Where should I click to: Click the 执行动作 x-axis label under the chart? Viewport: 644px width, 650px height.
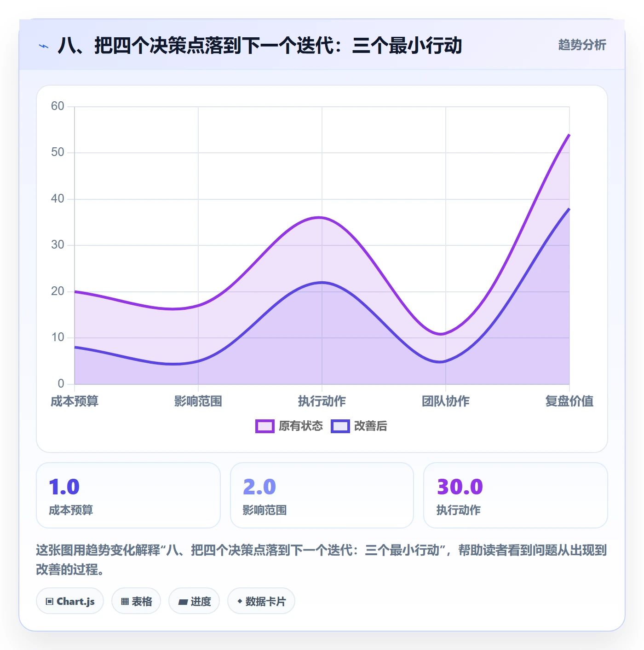322,401
